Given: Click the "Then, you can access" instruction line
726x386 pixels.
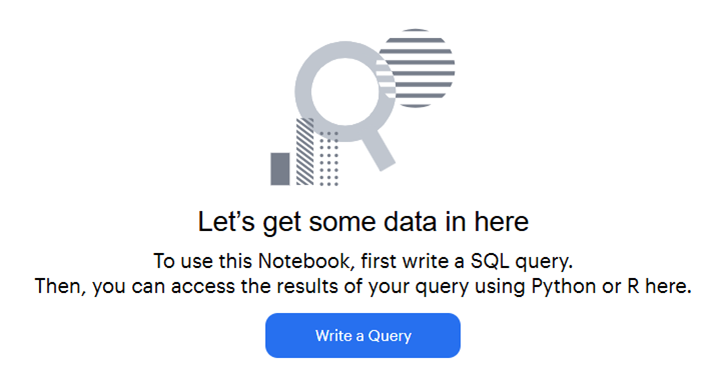Looking at the screenshot, I should [x=363, y=286].
